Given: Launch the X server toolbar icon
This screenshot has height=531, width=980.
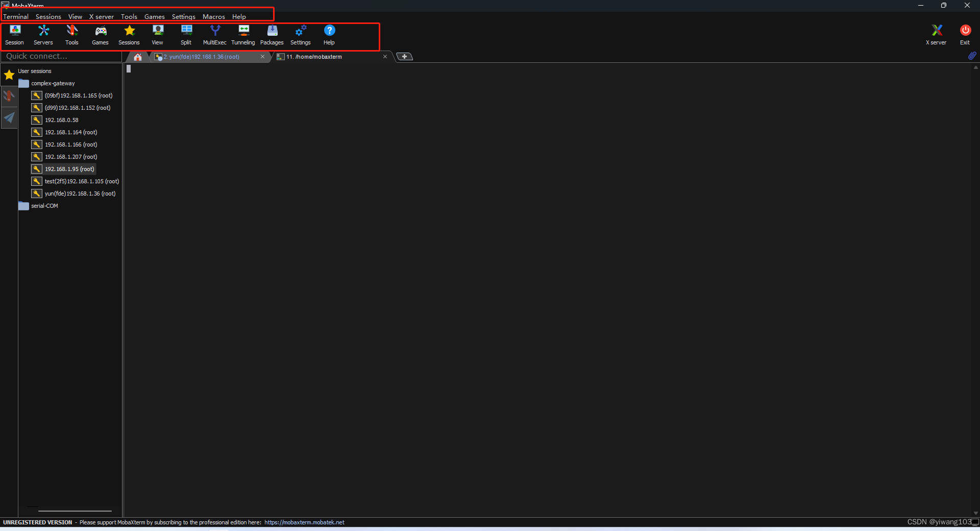Looking at the screenshot, I should point(936,35).
